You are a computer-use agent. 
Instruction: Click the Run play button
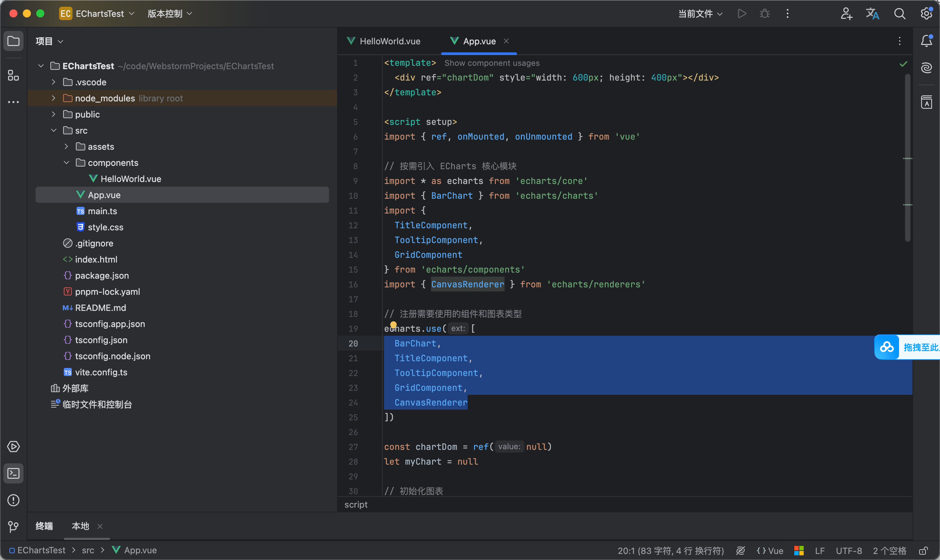742,13
